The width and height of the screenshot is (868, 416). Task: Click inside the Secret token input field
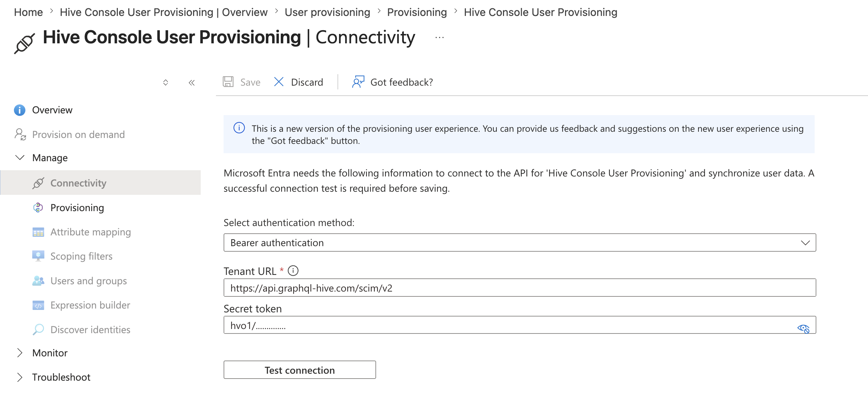click(520, 325)
